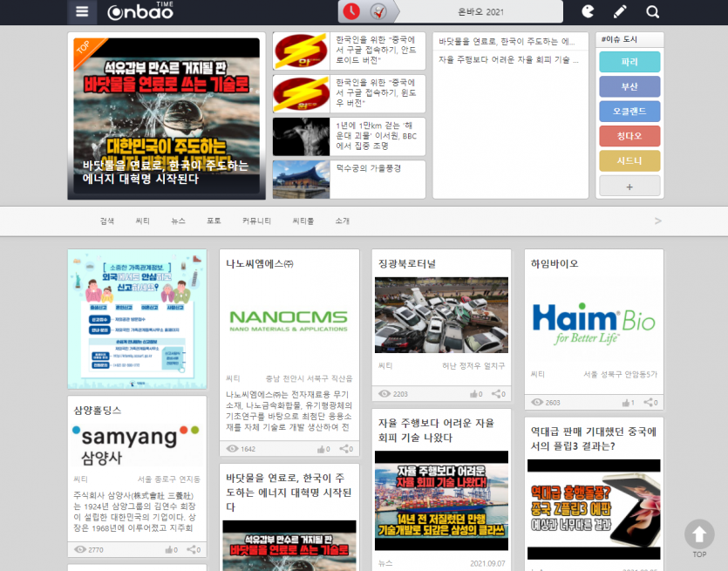Click the Onbao Time logo

[x=141, y=11]
